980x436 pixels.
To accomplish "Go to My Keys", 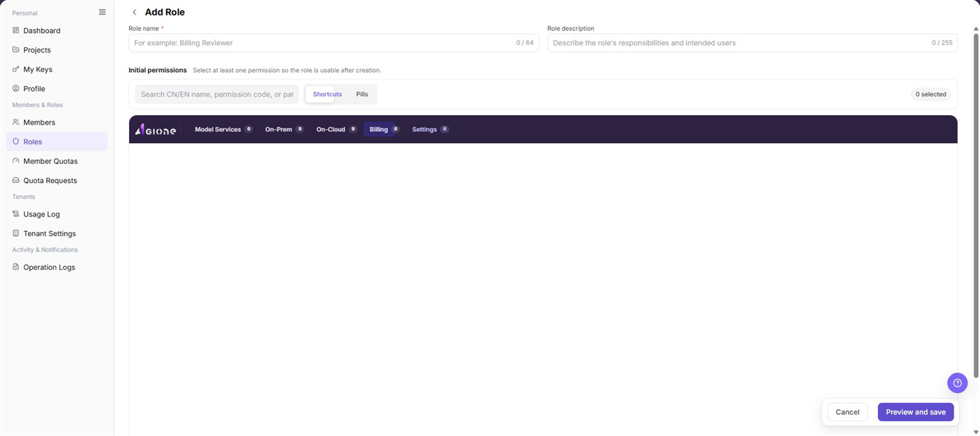I will tap(57, 69).
